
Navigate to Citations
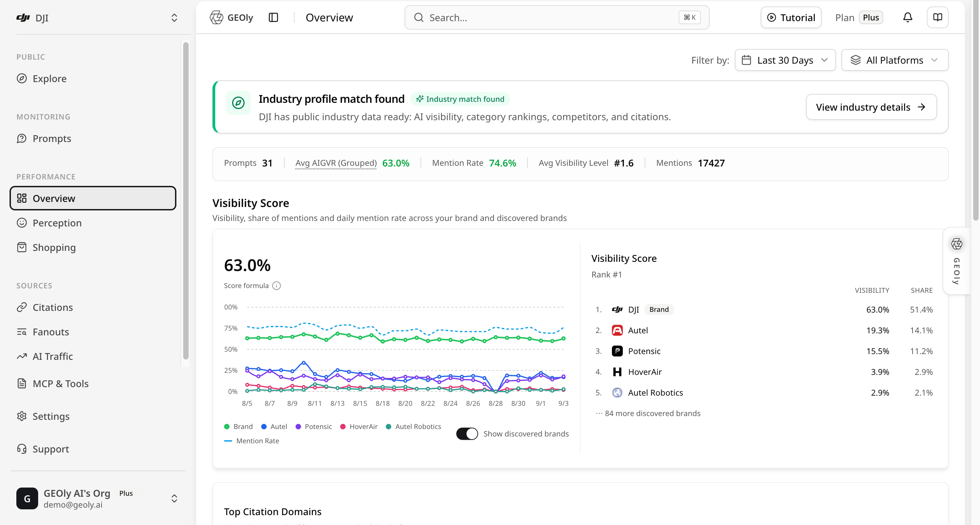point(93,307)
